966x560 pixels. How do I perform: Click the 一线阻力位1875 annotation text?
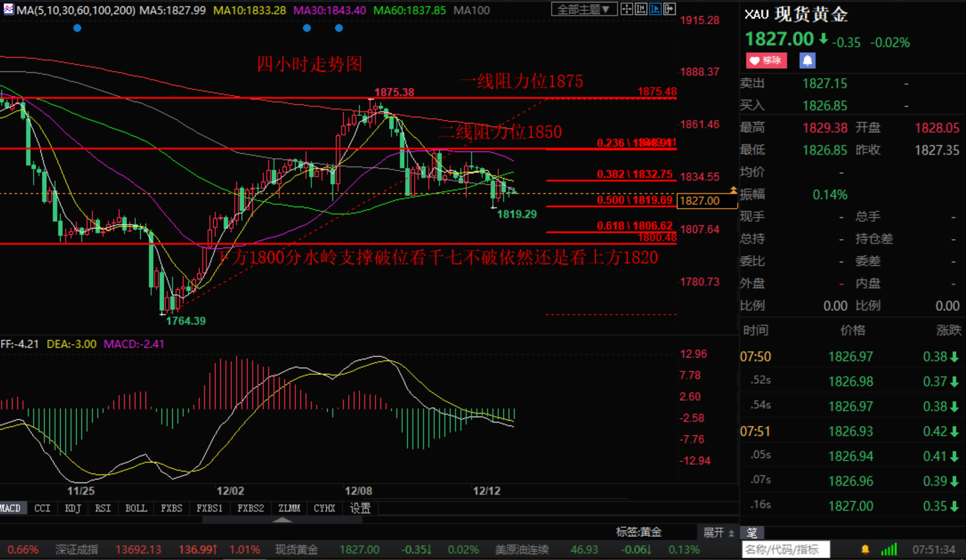click(521, 81)
